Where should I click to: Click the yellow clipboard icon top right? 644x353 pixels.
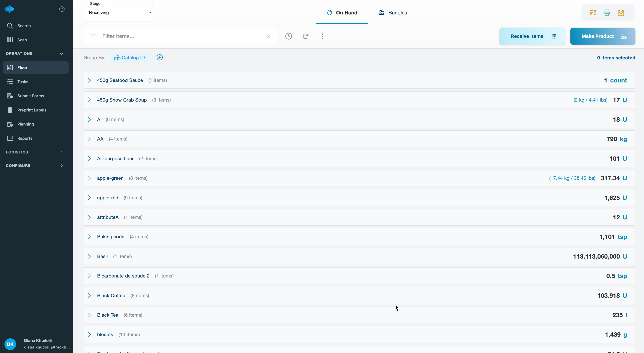coord(621,13)
